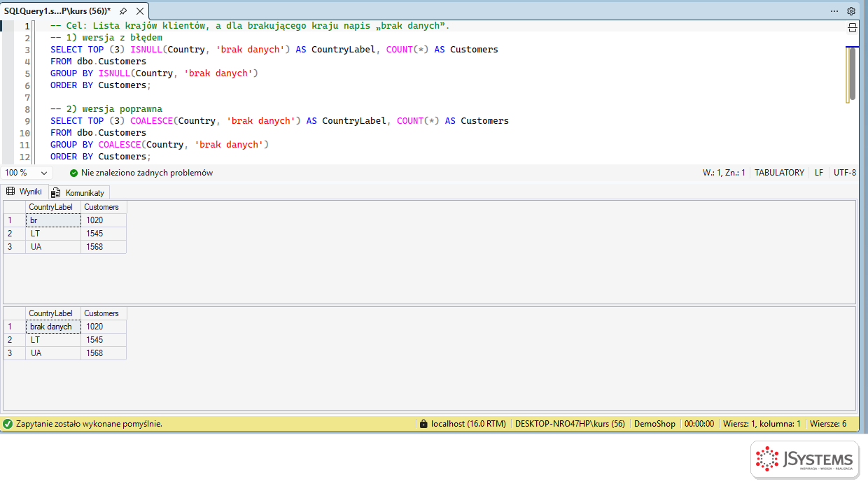The width and height of the screenshot is (868, 484).
Task: Click the green no-problems check icon
Action: click(73, 173)
